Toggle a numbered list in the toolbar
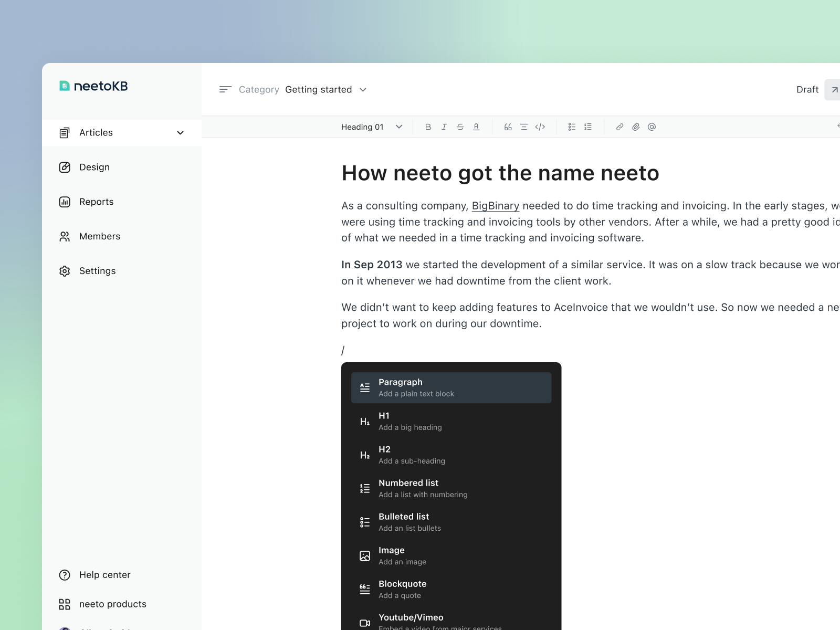The height and width of the screenshot is (630, 840). point(587,127)
